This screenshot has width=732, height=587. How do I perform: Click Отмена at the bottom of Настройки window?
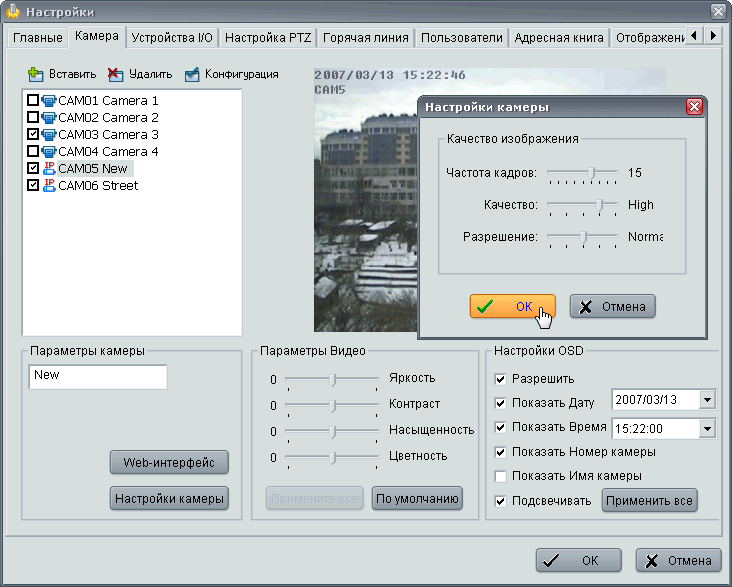point(678,560)
